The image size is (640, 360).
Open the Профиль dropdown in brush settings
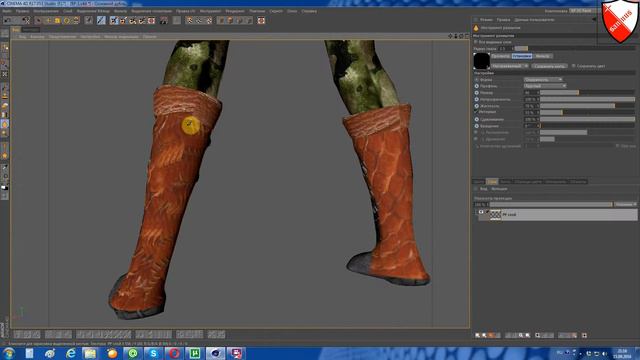545,86
